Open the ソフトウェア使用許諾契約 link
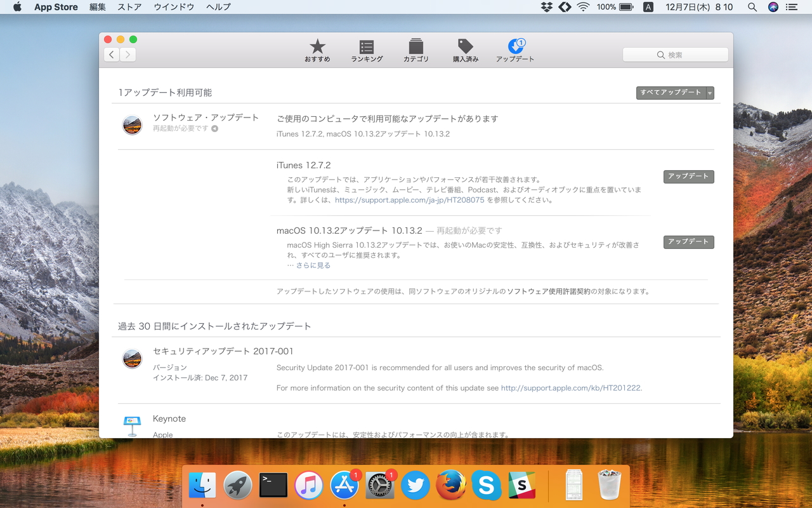 [x=549, y=291]
